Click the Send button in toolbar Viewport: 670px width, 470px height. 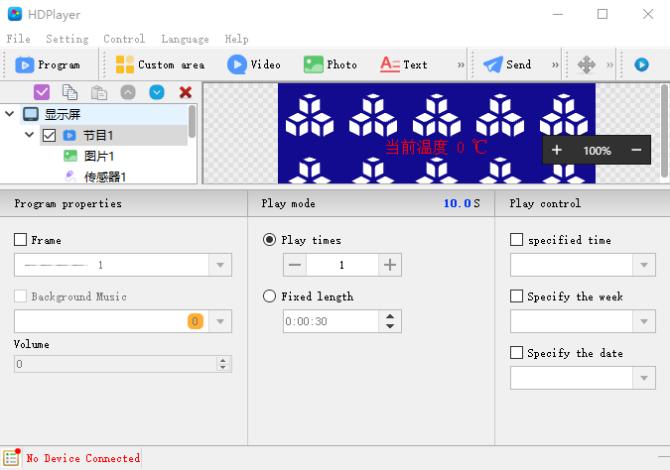[x=507, y=65]
